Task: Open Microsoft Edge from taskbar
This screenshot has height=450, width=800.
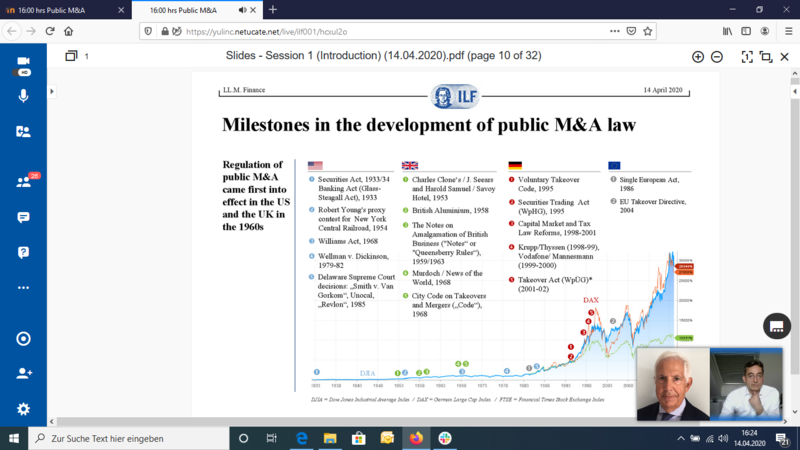Action: [302, 438]
